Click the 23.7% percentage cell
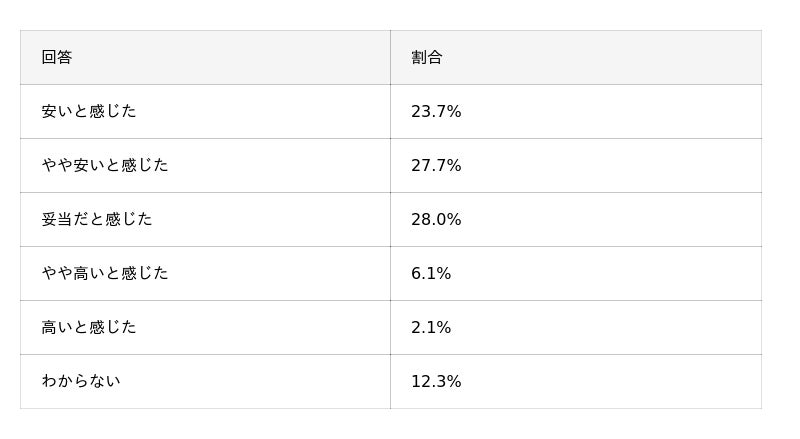800x439 pixels. (436, 112)
